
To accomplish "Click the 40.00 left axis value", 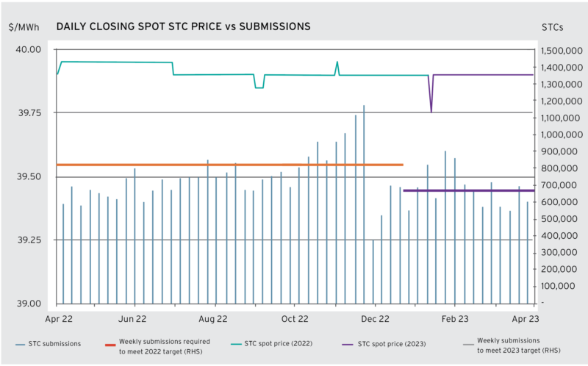I will tap(28, 49).
